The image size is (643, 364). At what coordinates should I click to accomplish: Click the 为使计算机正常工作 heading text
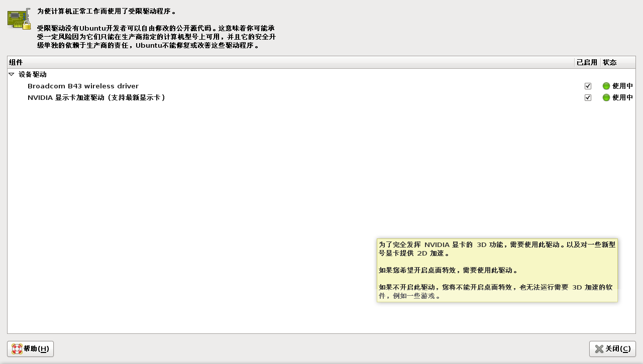pos(106,11)
